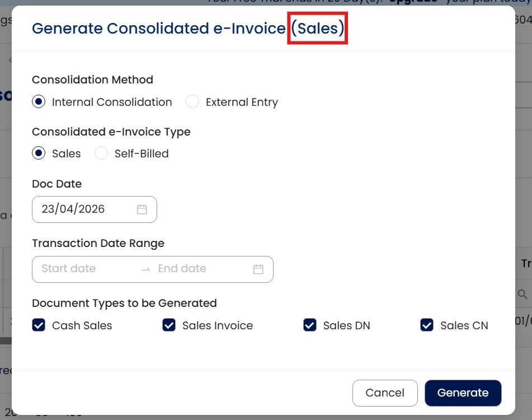Click the search magnifier icon behind the dialog
Viewport: 532px width, 420px height.
522,294
